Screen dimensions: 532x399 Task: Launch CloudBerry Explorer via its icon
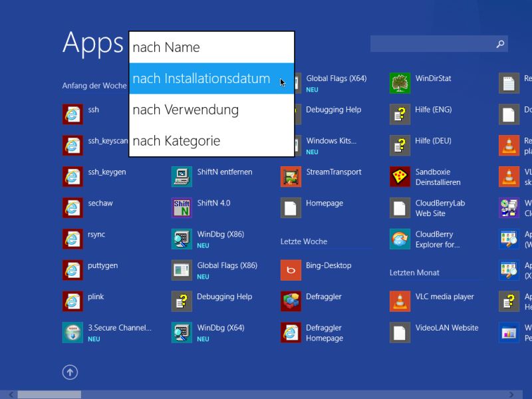(400, 239)
